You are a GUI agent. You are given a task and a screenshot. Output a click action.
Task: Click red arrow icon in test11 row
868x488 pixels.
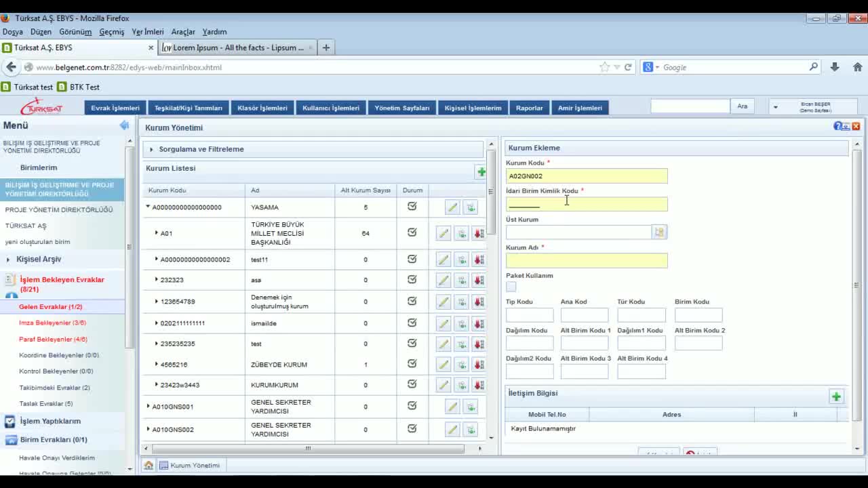pyautogui.click(x=479, y=260)
